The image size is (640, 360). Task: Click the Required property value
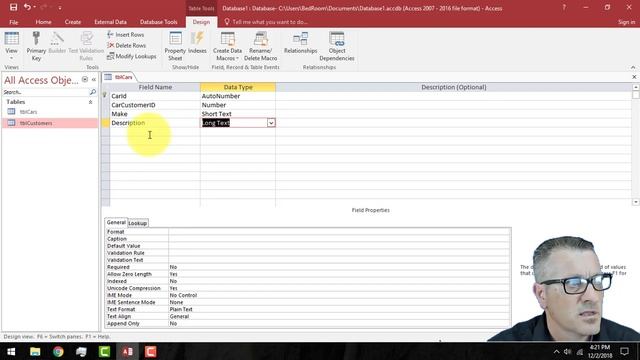[339, 267]
